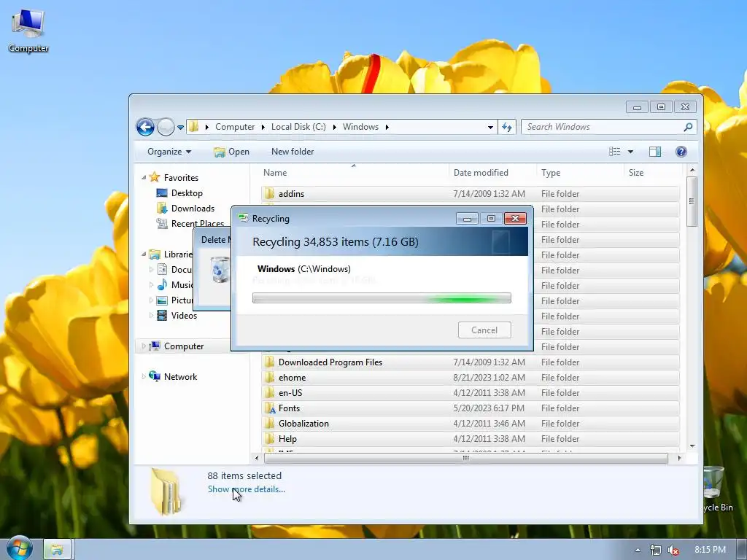Image resolution: width=747 pixels, height=560 pixels.
Task: Expand the Videos library node
Action: point(152,315)
